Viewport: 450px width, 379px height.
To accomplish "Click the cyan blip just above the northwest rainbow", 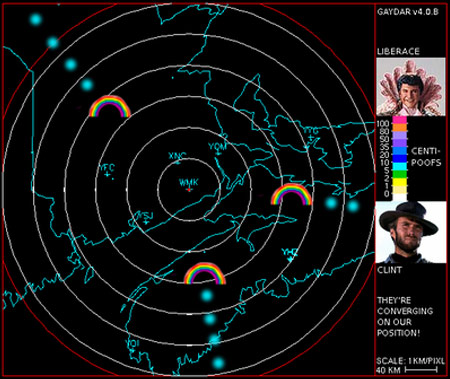I will point(87,85).
